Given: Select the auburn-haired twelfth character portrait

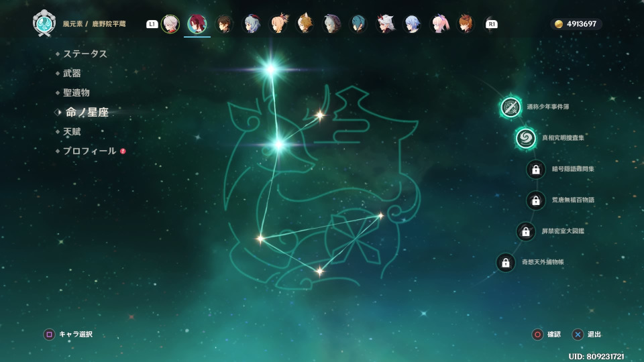Looking at the screenshot, I should [x=466, y=24].
